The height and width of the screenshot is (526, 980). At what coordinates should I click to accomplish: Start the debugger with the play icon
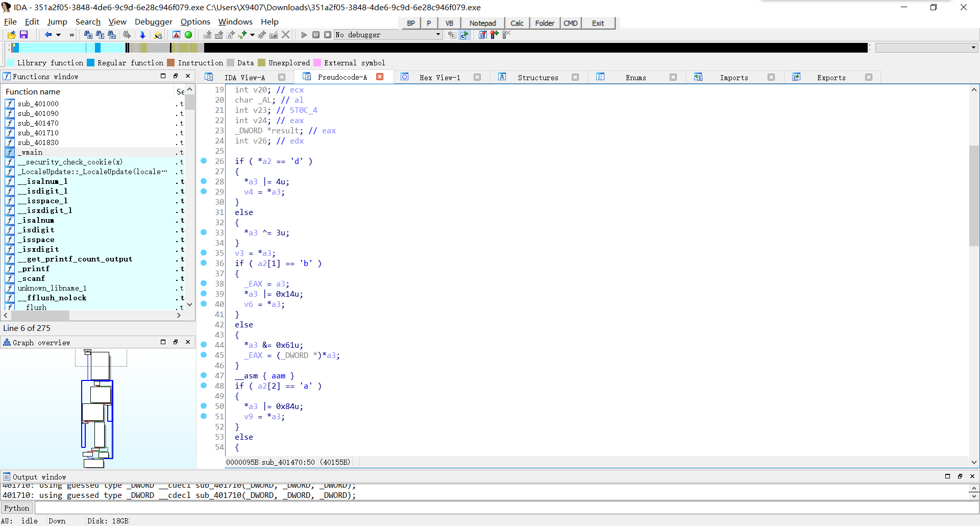[304, 35]
